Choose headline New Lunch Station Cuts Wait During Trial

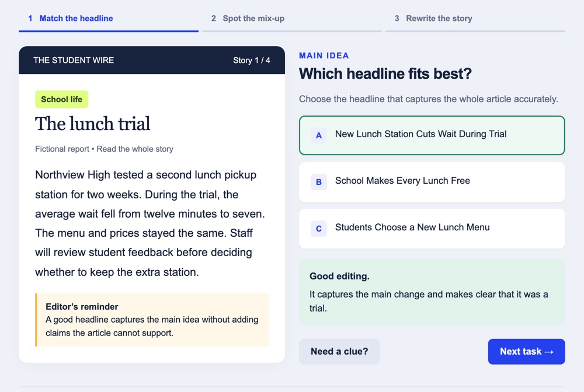pyautogui.click(x=432, y=135)
